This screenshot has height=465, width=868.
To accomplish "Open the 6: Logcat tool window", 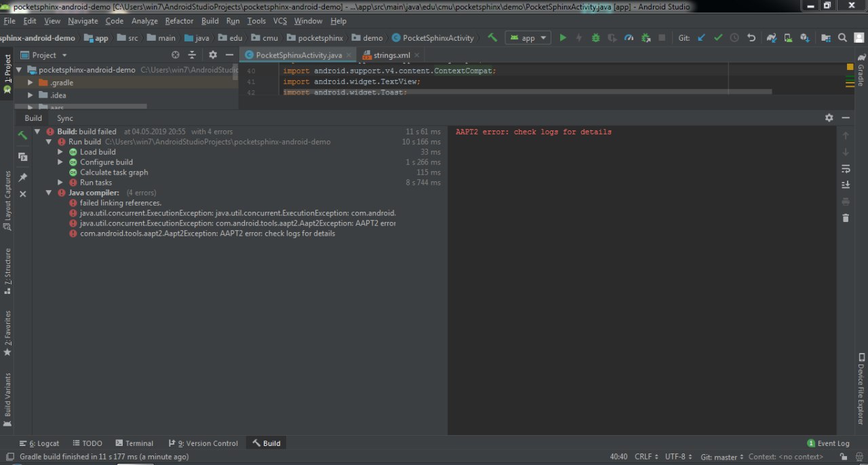I will pos(39,443).
